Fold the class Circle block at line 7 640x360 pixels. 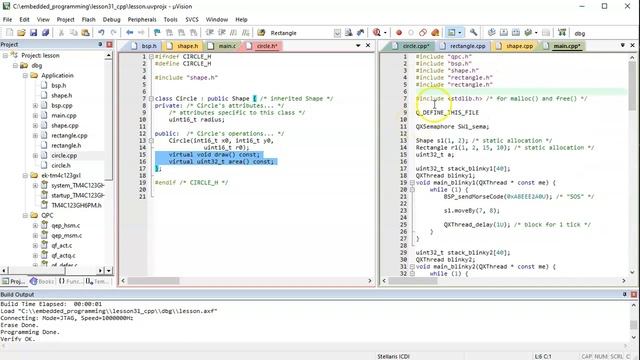click(151, 98)
